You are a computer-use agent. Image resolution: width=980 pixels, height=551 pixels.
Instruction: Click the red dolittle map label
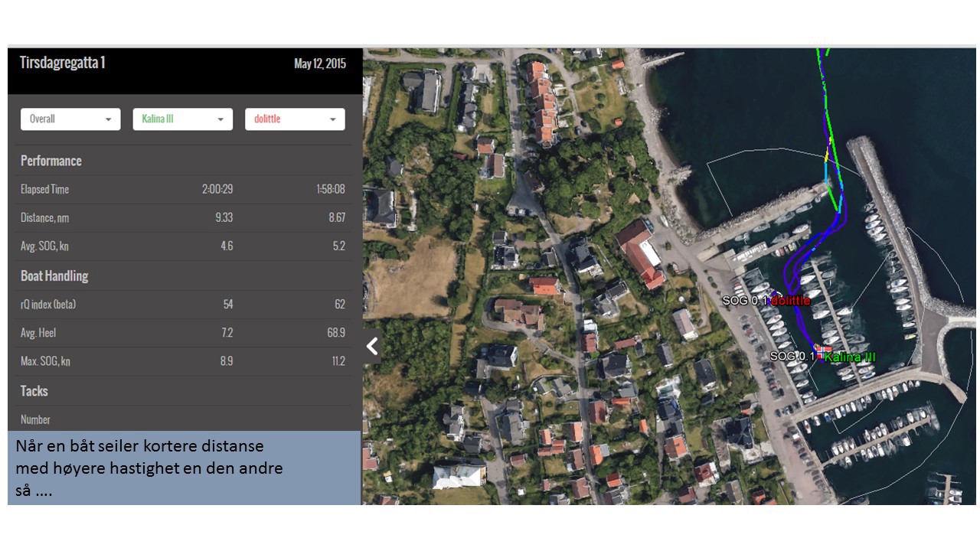(x=791, y=301)
